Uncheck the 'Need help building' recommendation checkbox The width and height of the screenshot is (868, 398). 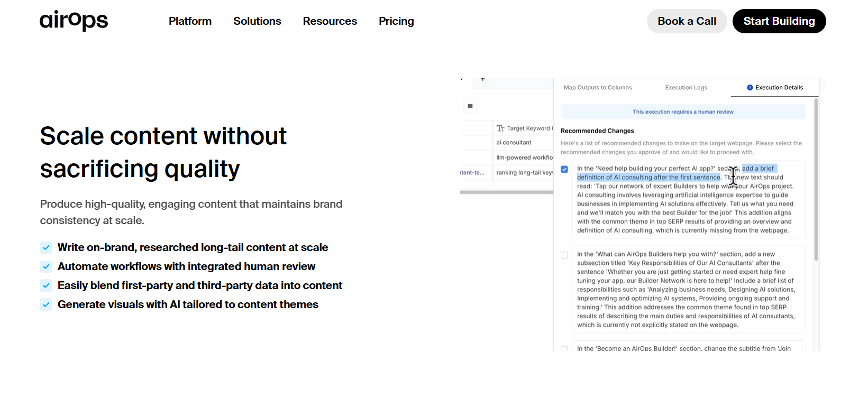[x=564, y=170]
